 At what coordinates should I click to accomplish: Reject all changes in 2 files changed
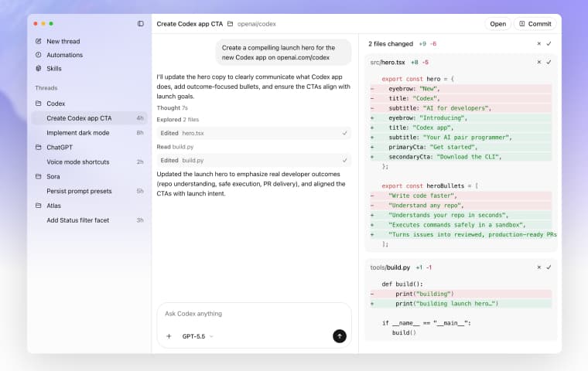pyautogui.click(x=539, y=44)
